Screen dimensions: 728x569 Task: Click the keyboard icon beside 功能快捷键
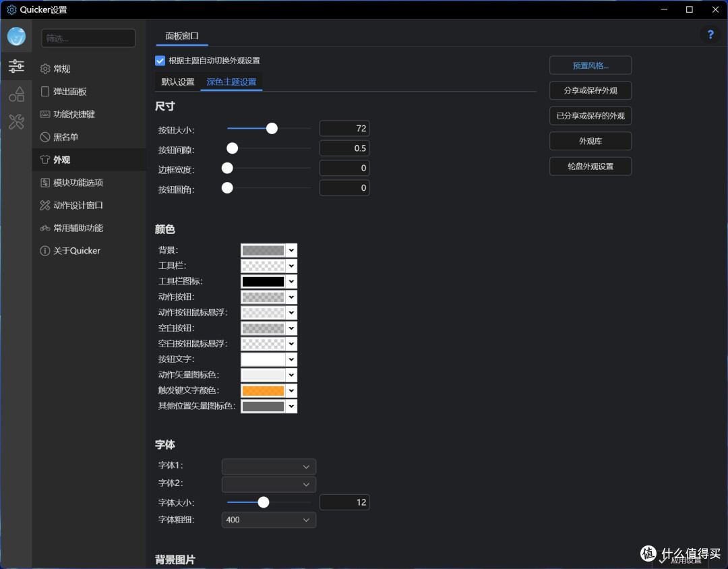point(45,114)
